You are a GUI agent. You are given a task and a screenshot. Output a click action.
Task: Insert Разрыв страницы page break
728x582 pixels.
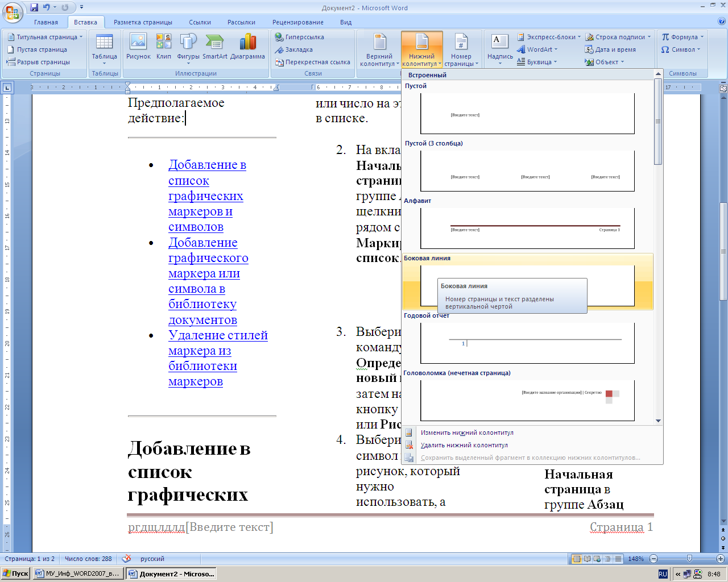click(x=39, y=62)
